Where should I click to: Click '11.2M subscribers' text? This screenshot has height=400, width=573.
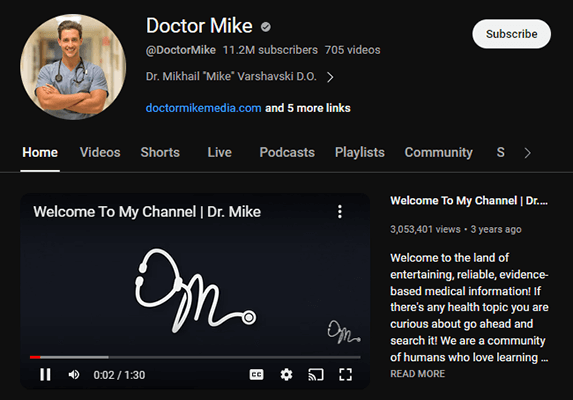pos(270,50)
